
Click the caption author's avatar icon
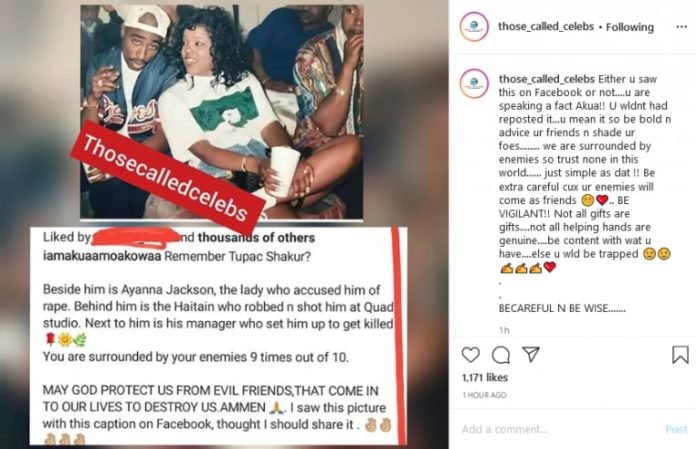tap(474, 83)
